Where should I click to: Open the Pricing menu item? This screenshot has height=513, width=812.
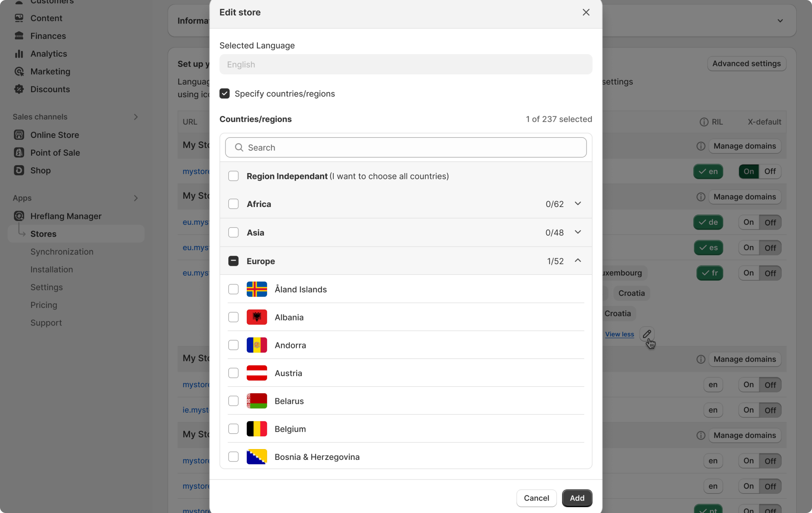pyautogui.click(x=44, y=305)
